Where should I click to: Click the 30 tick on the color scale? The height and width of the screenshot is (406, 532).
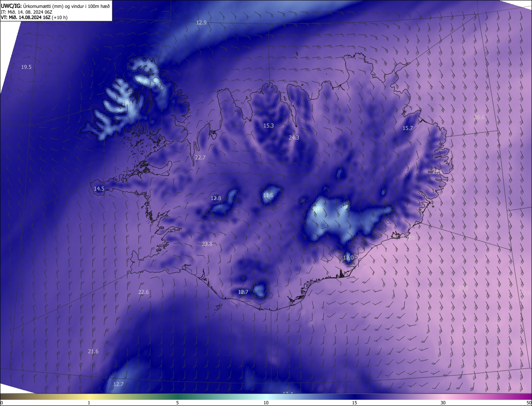[x=443, y=403]
